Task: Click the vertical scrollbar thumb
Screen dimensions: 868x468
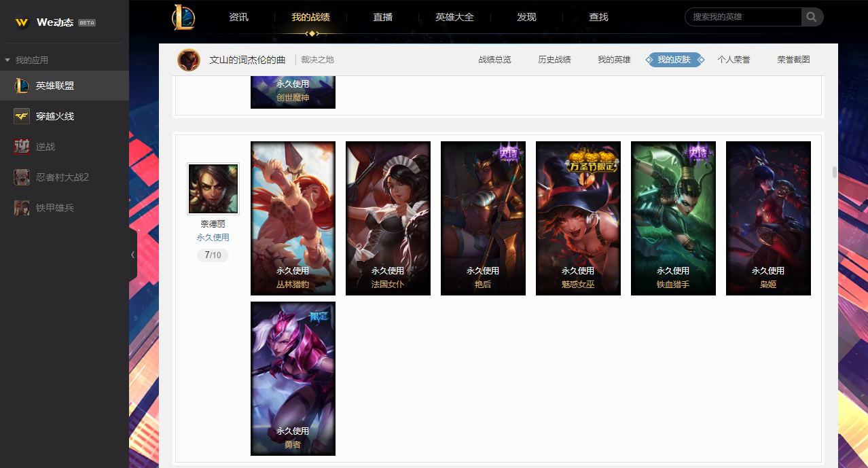Action: point(835,172)
